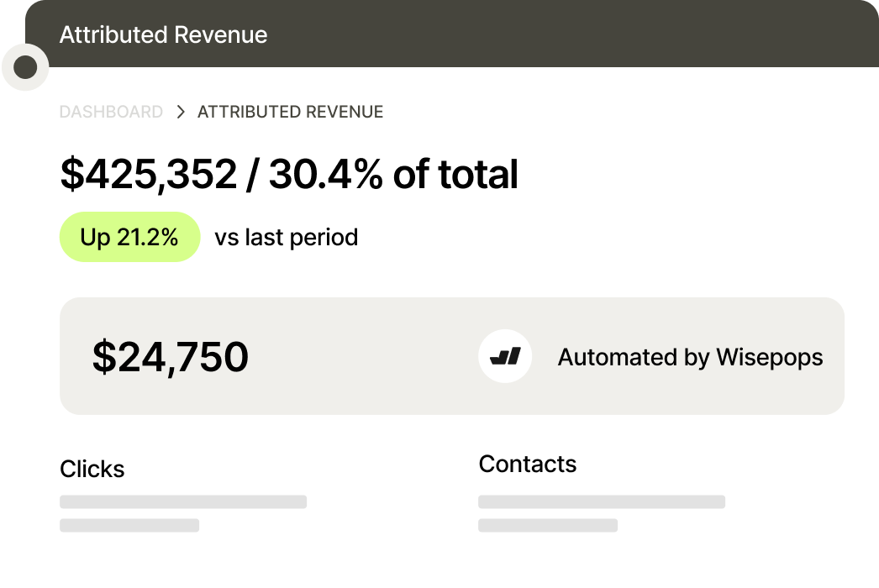Enable the Clicks metric section
The image size is (879, 588).
pos(92,469)
